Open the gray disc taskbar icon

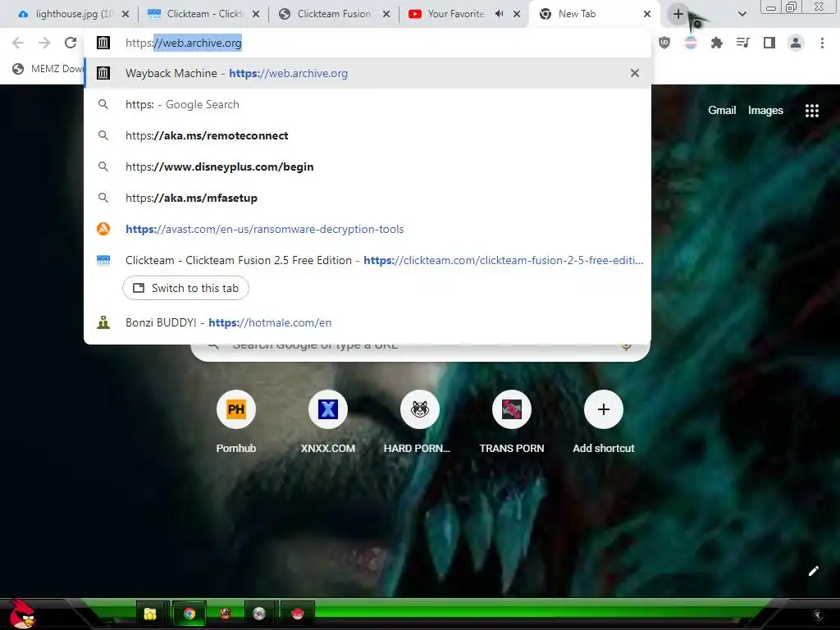259,614
